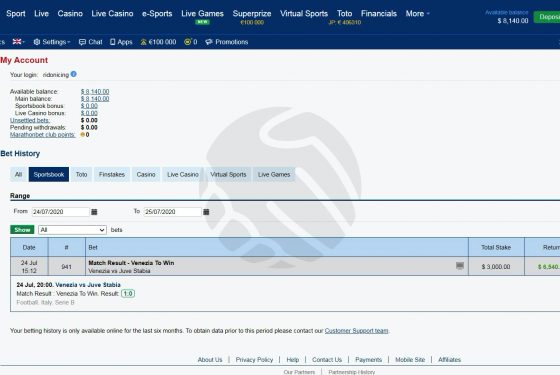Click the green Show button

[x=22, y=230]
